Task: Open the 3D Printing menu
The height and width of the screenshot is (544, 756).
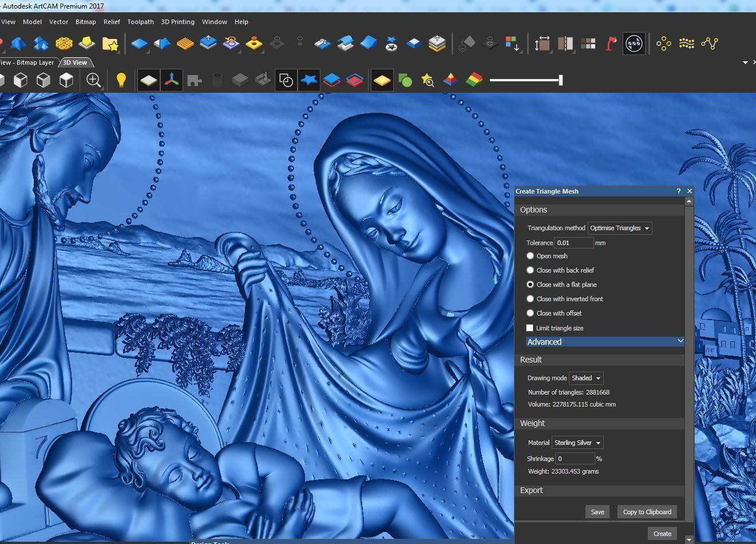Action: 177,22
